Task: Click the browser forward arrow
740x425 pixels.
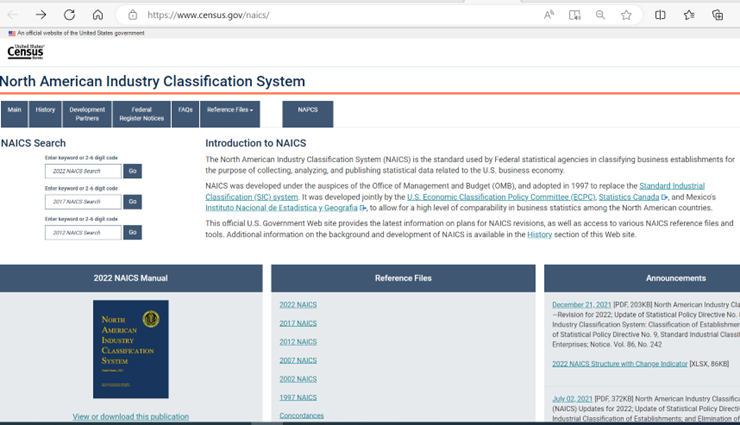Action: pyautogui.click(x=41, y=15)
